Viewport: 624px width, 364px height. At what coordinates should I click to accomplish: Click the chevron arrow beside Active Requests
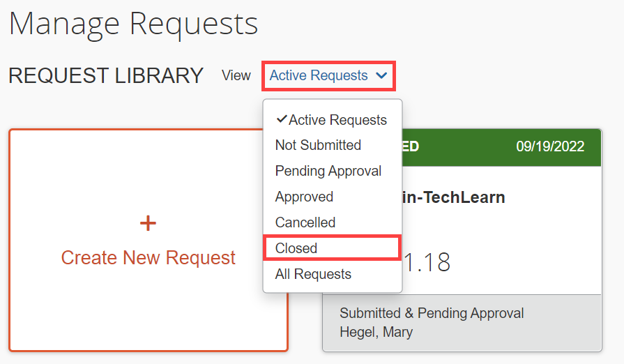coord(381,76)
